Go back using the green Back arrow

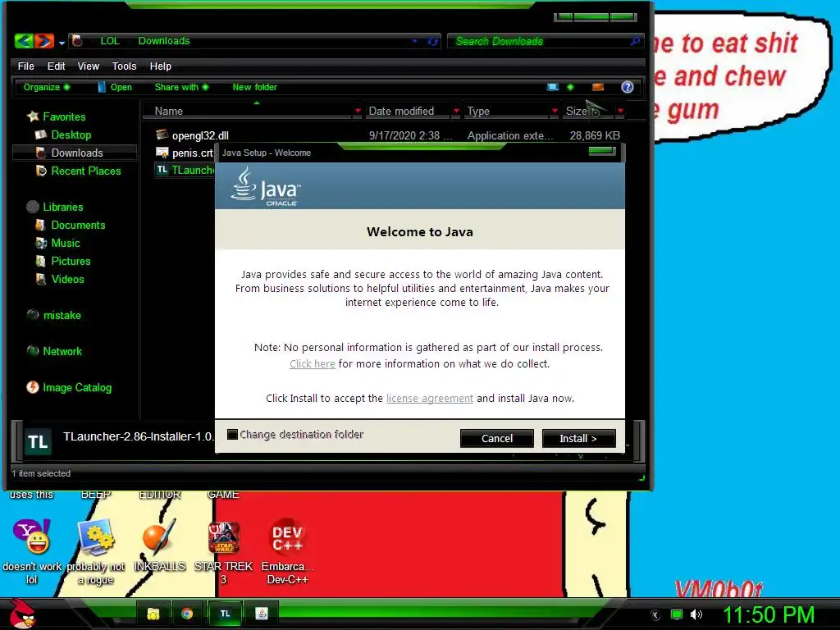tap(24, 41)
